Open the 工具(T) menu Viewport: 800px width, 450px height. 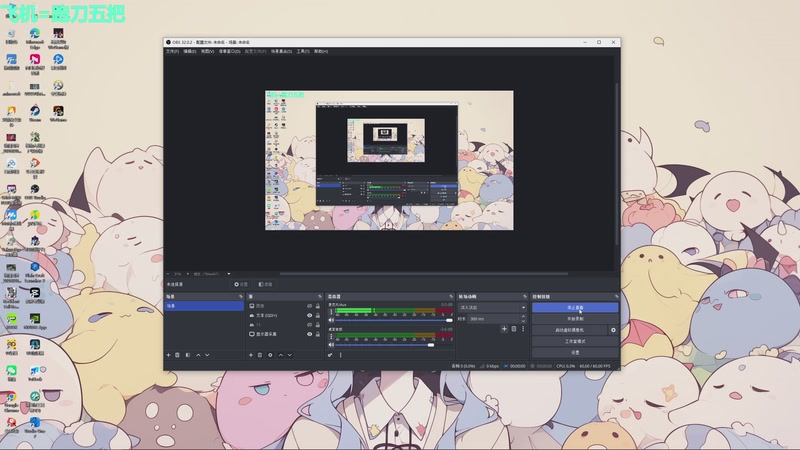click(x=303, y=52)
